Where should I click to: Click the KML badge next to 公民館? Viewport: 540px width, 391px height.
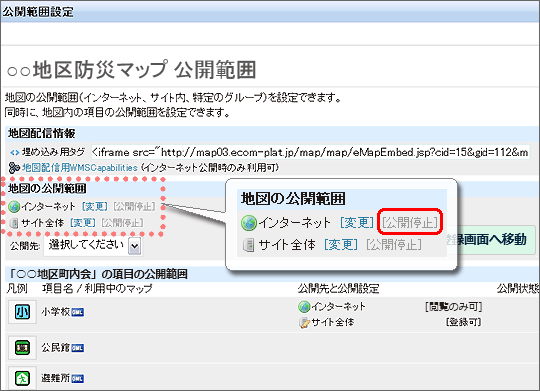pyautogui.click(x=77, y=348)
